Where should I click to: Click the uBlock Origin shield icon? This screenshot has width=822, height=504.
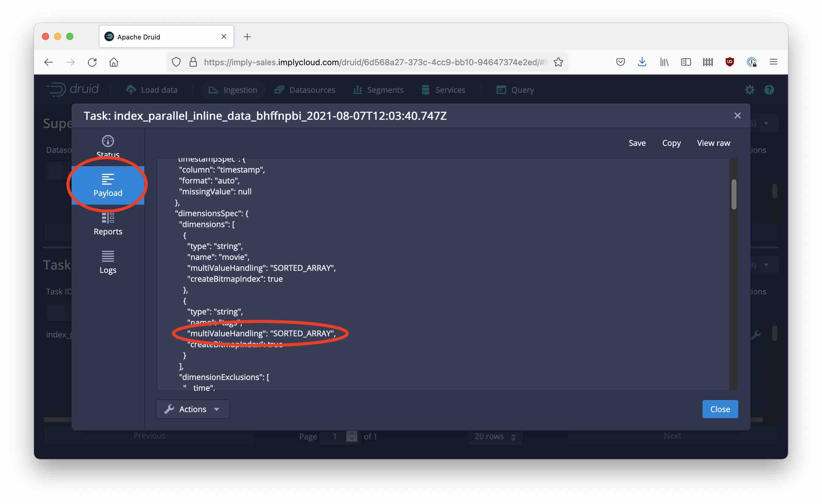[729, 62]
